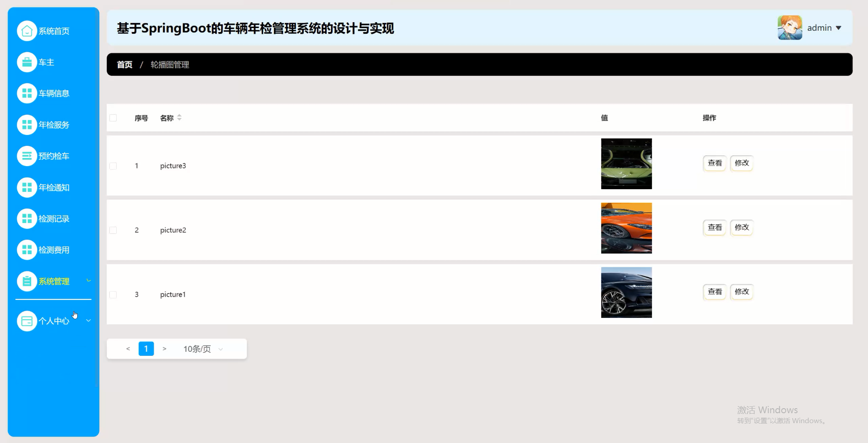Image resolution: width=868 pixels, height=443 pixels.
Task: Go to next page arrow
Action: click(x=165, y=349)
